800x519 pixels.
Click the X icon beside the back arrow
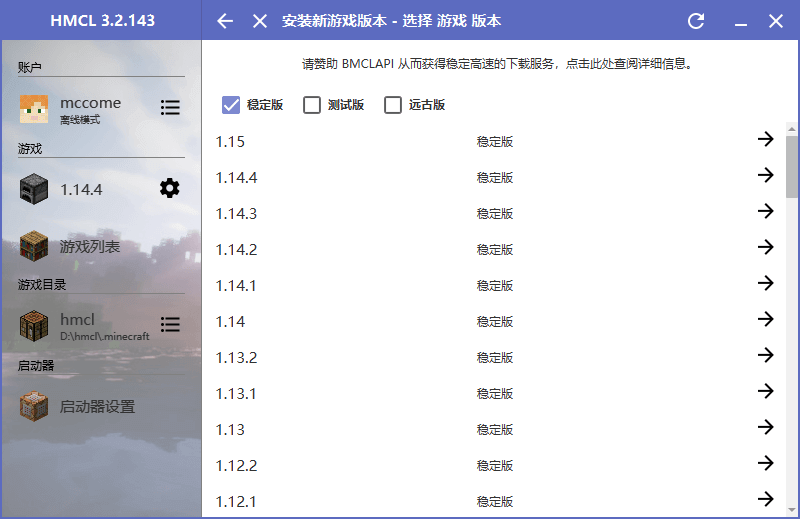pyautogui.click(x=260, y=21)
